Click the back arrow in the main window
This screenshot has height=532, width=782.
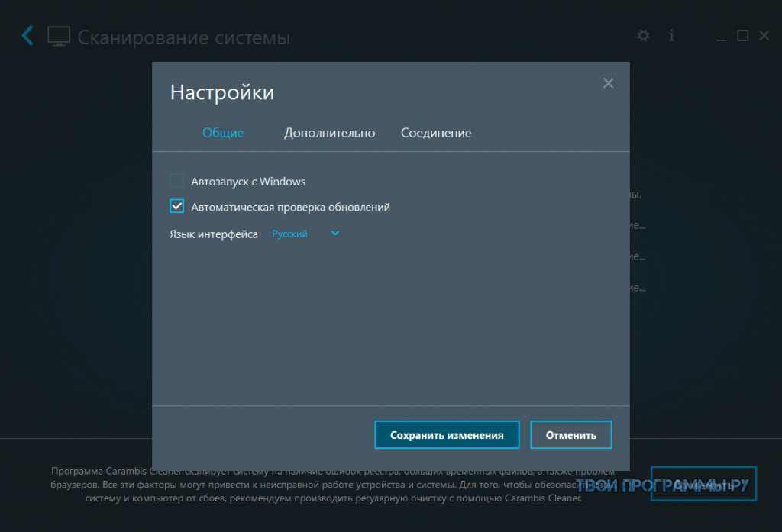pos(27,35)
